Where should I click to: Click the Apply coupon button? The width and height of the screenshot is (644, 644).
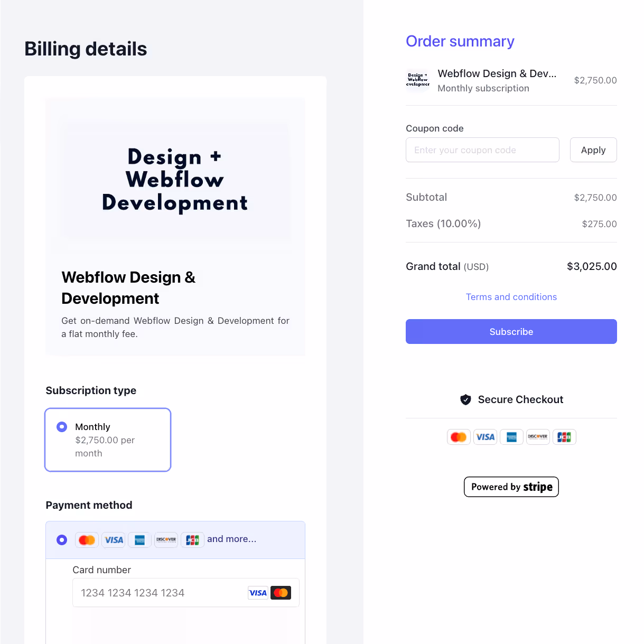[x=593, y=150]
